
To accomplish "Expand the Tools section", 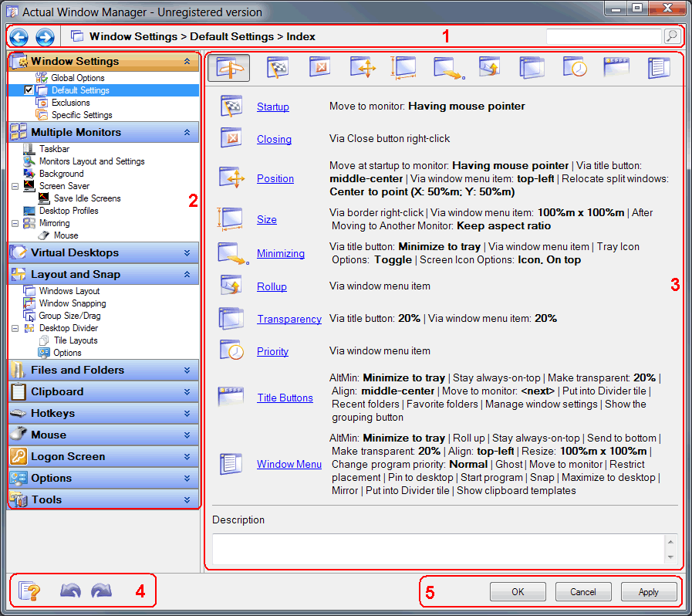I will click(x=187, y=500).
